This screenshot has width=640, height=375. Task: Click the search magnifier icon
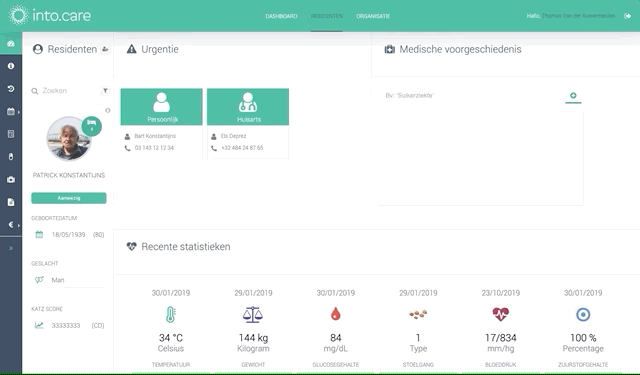35,91
